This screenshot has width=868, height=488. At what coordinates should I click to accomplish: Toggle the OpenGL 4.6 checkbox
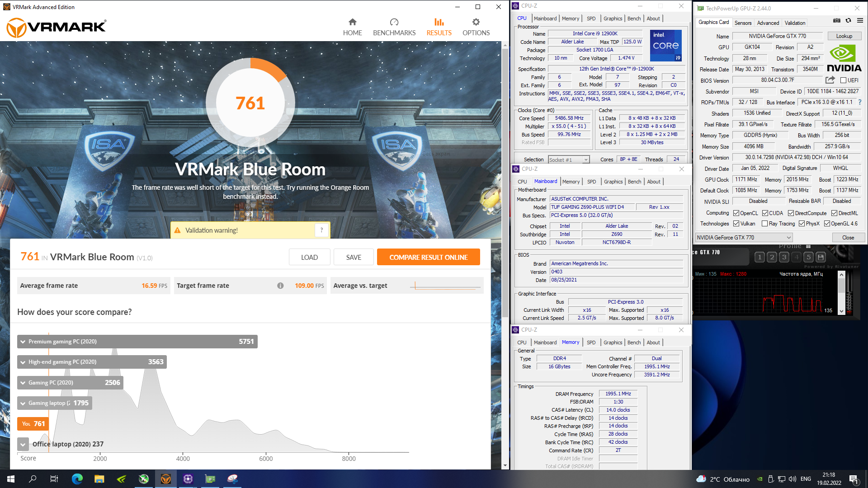point(827,224)
